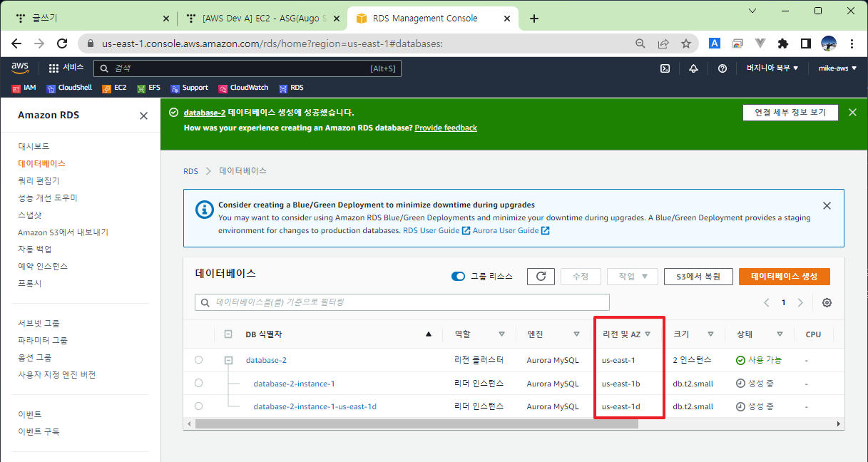Go back in browser history
This screenshot has width=868, height=462.
(x=17, y=43)
